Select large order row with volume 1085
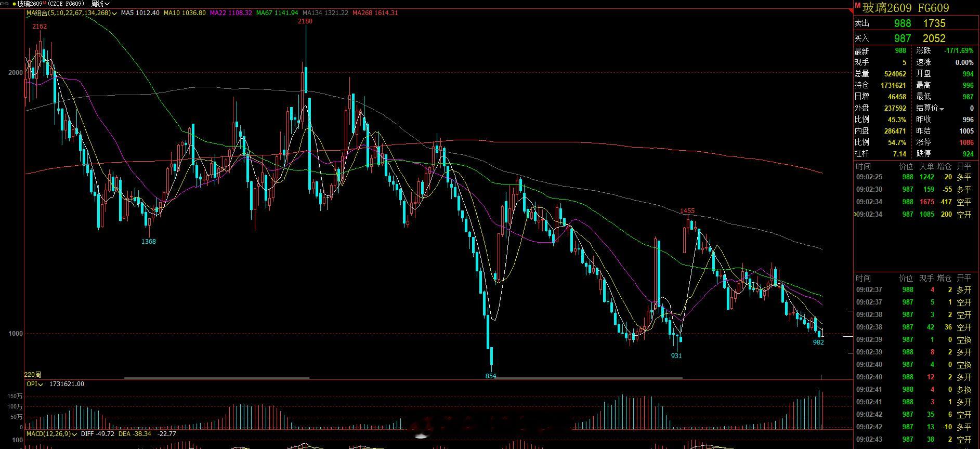This screenshot has height=449, width=980. point(915,214)
